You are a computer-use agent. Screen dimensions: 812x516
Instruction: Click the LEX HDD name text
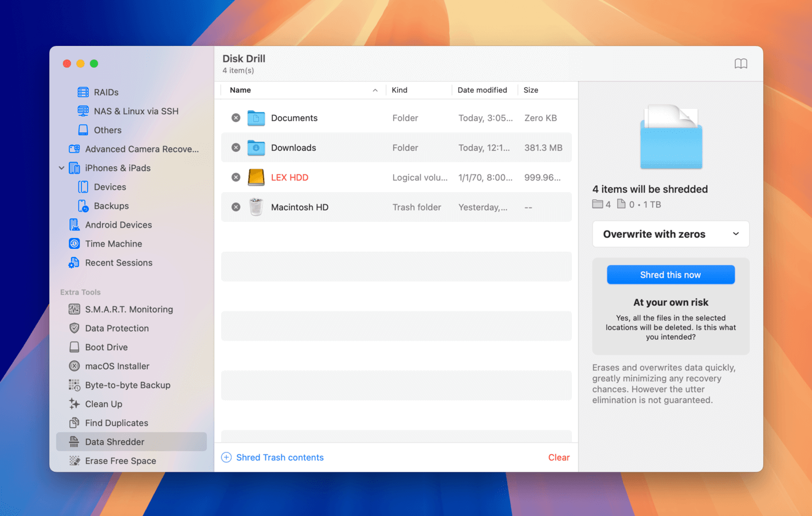[x=289, y=178]
